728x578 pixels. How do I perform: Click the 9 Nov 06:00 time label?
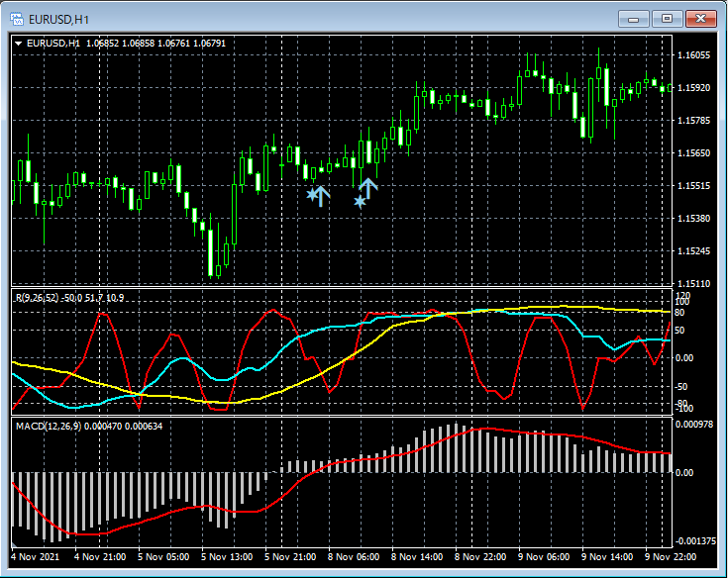click(544, 556)
